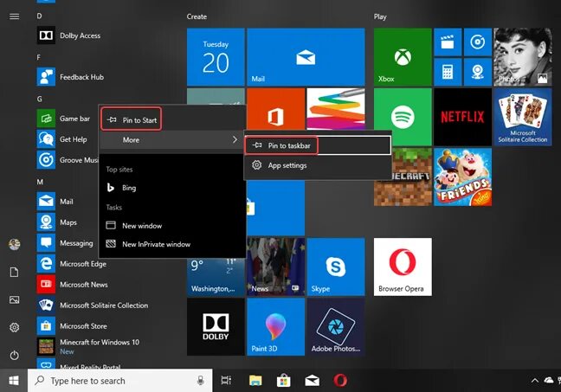Open the Groove Music small tile
The height and width of the screenshot is (392, 561).
pos(478,42)
